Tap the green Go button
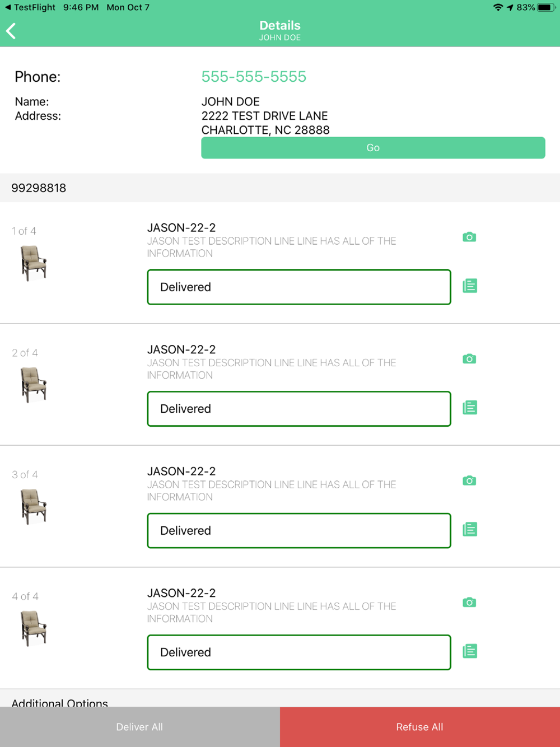The height and width of the screenshot is (747, 560). click(373, 148)
